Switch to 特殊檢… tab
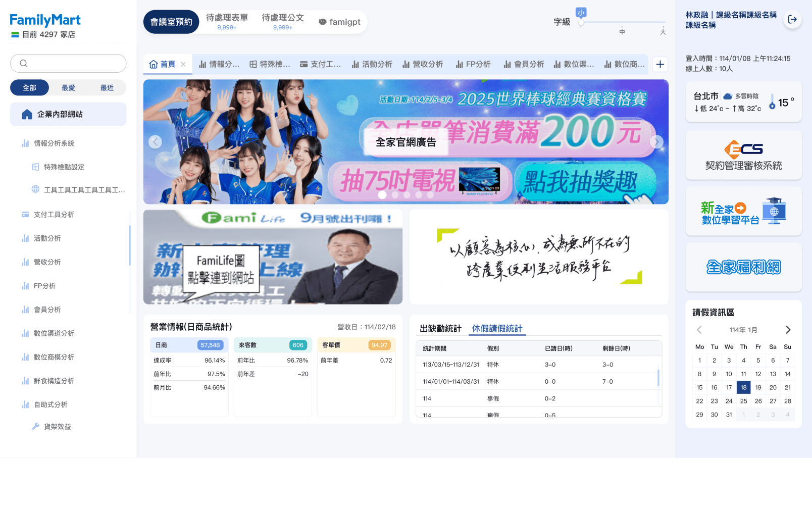 coord(270,64)
